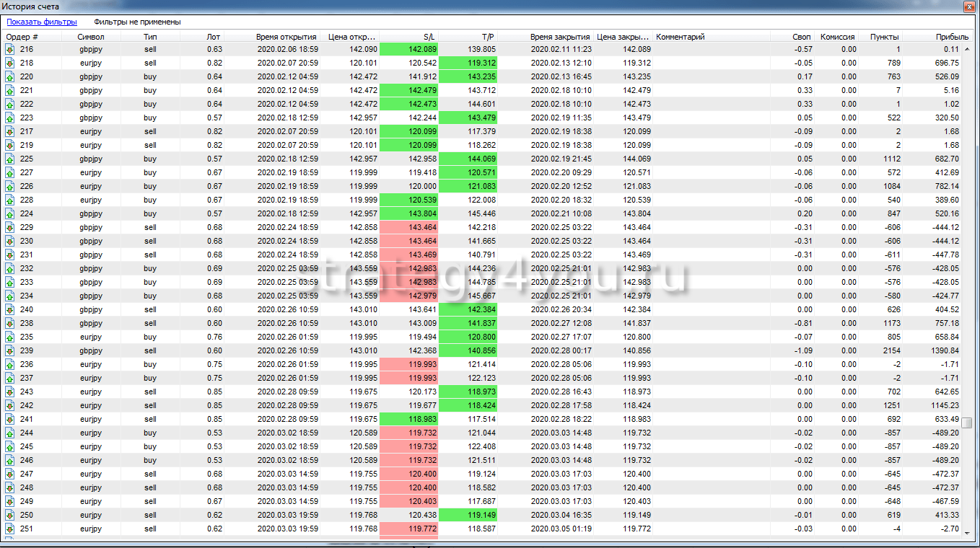This screenshot has height=548, width=980.
Task: Click the order icon for order 216
Action: coord(10,49)
